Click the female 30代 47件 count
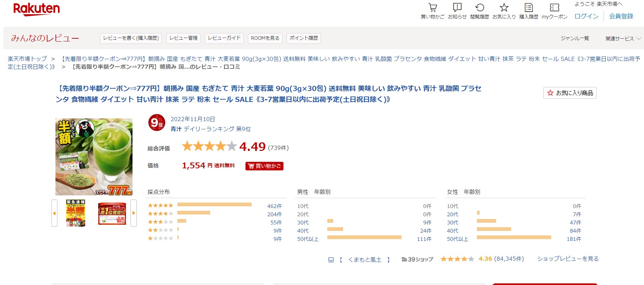The image size is (644, 285). 575,222
